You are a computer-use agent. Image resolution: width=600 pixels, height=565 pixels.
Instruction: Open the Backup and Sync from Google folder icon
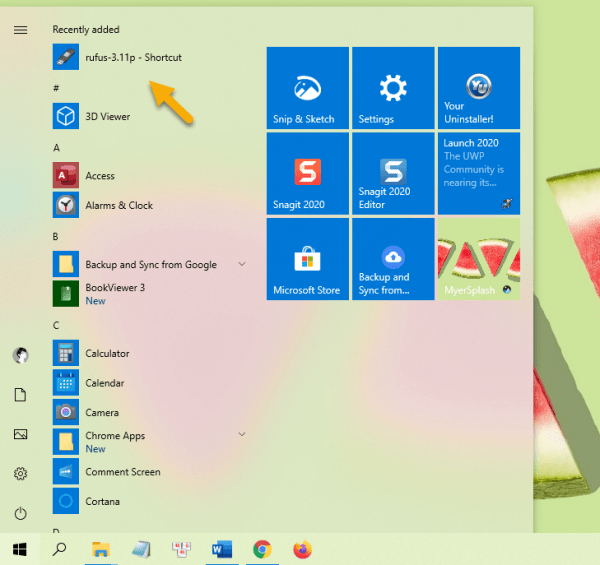pos(66,264)
